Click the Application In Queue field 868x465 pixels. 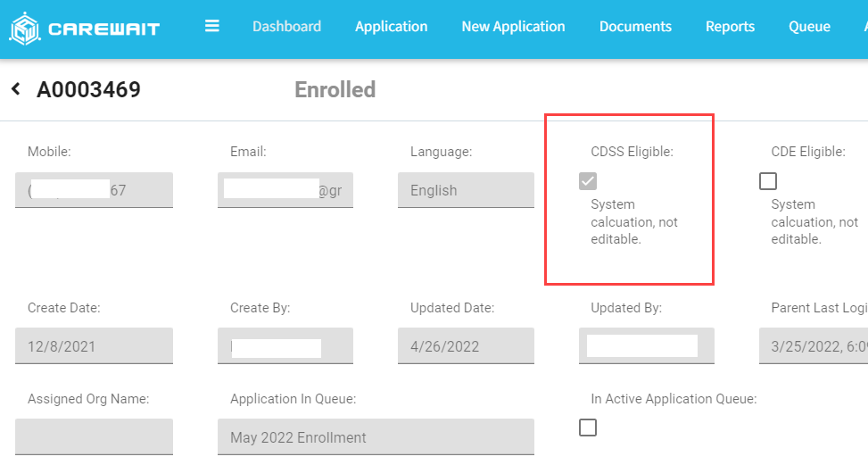click(376, 437)
